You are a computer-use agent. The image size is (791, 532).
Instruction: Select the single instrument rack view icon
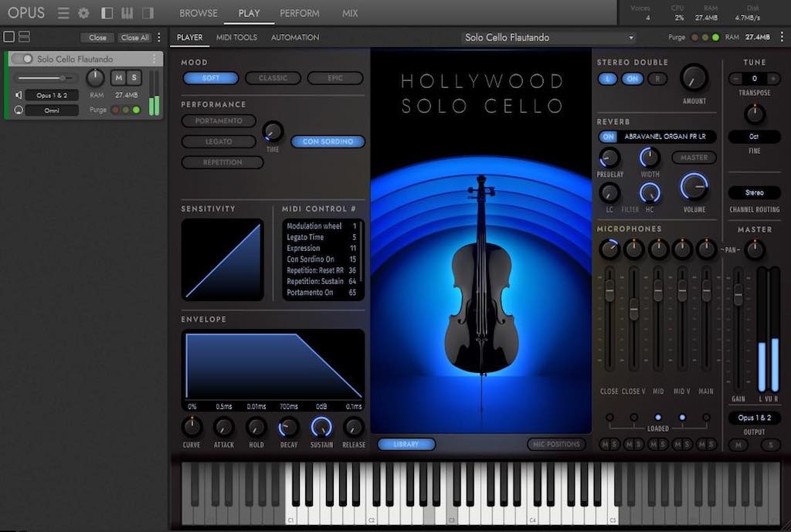(9, 37)
